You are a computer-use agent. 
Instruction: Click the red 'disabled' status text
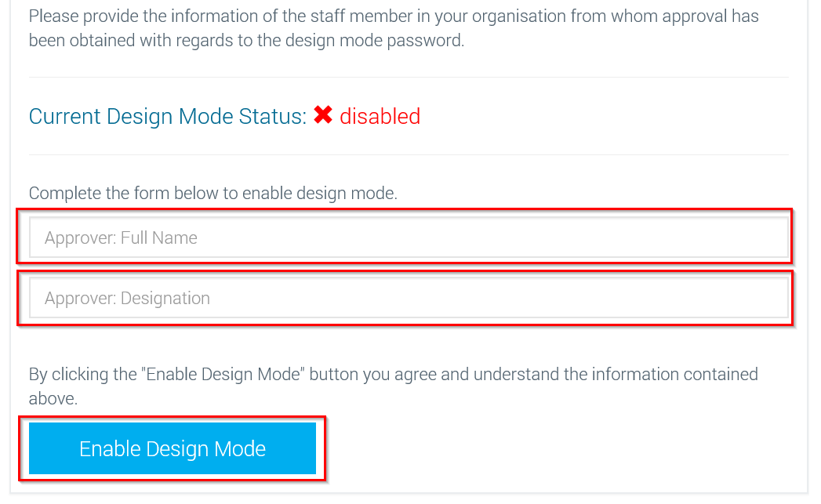click(x=380, y=116)
